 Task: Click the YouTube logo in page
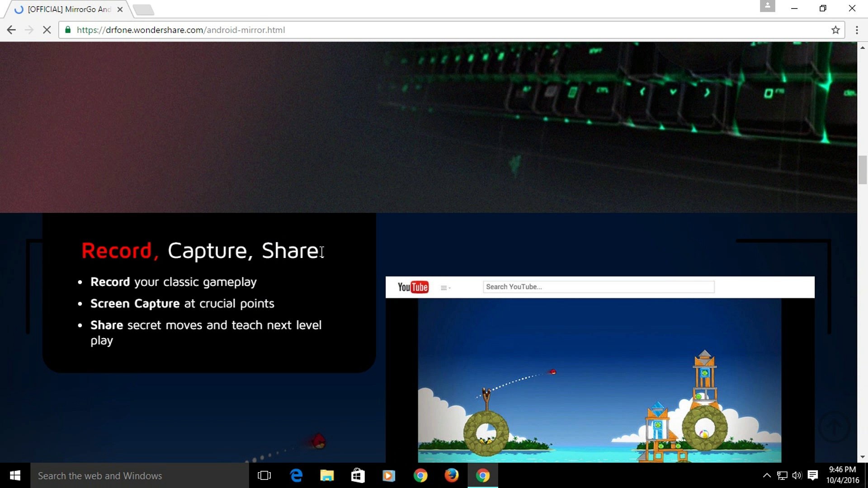pos(413,287)
